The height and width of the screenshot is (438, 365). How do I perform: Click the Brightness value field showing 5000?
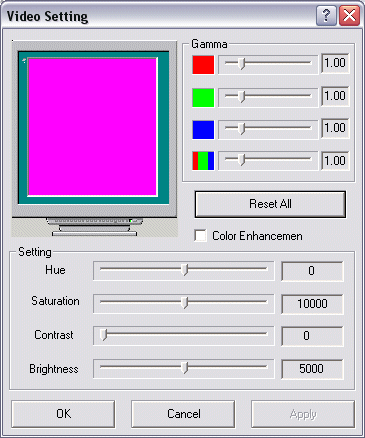click(x=312, y=369)
